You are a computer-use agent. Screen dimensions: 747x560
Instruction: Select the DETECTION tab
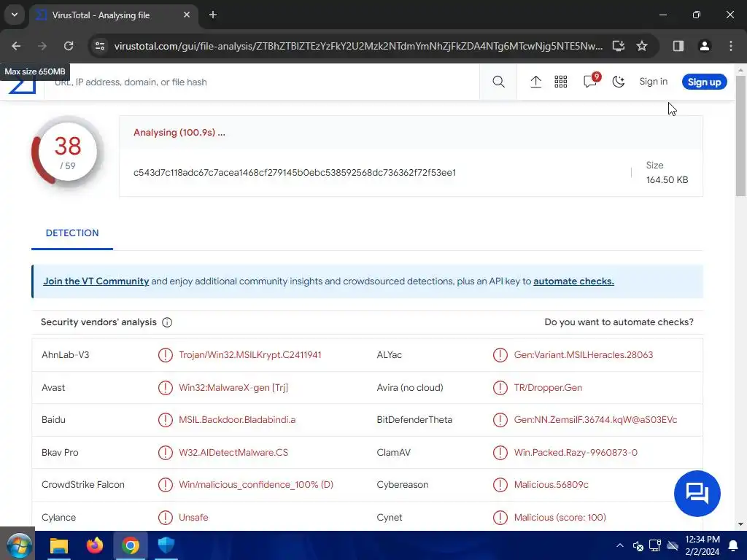[72, 233]
